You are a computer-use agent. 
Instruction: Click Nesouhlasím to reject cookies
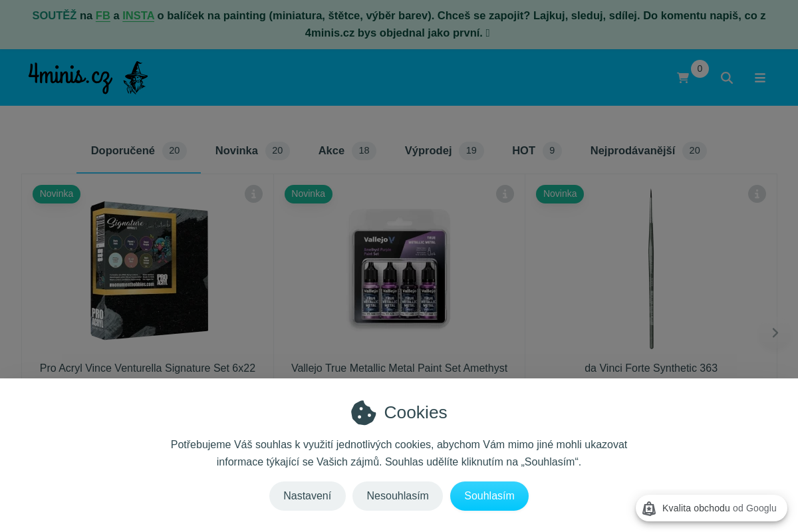398,496
